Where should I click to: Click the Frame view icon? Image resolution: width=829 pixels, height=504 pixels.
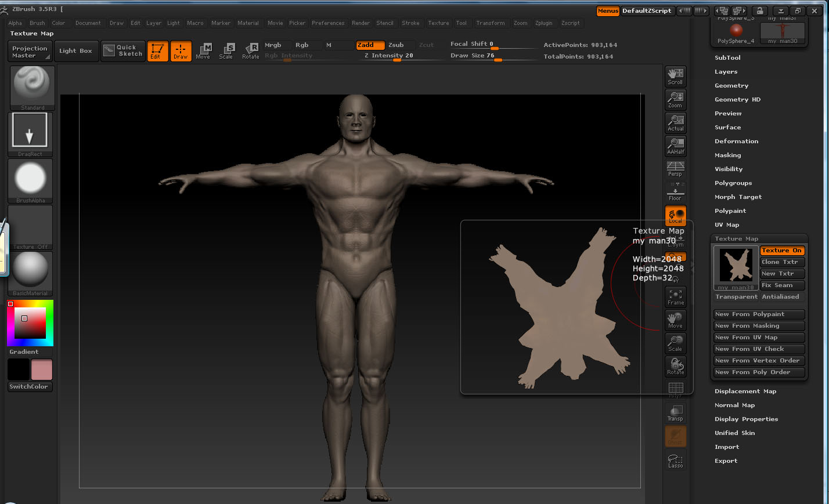[675, 297]
